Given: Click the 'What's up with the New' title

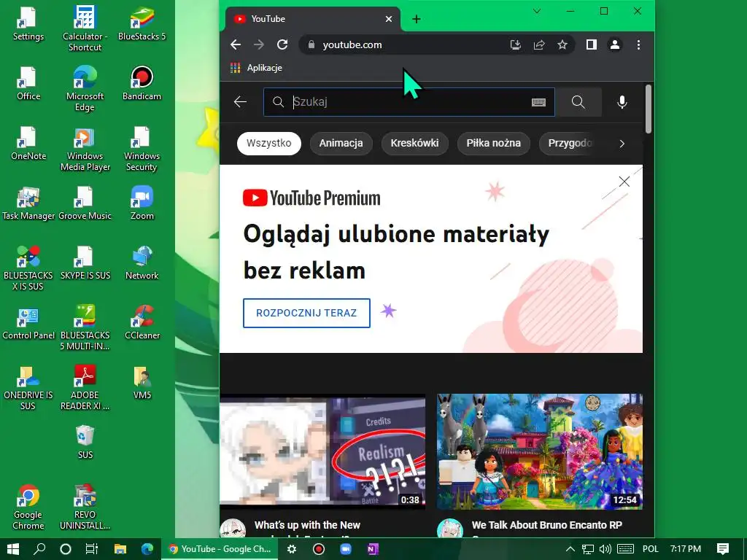Looking at the screenshot, I should tap(307, 525).
